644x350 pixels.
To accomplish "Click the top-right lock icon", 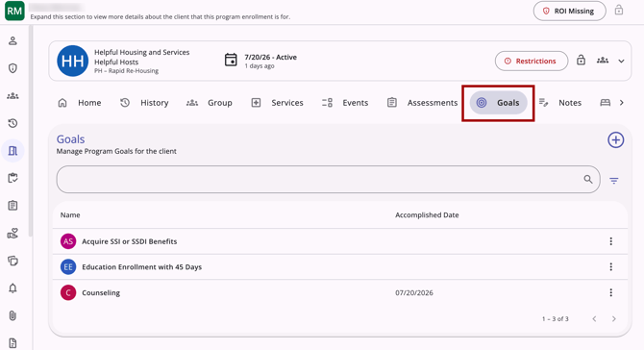I will (x=619, y=10).
